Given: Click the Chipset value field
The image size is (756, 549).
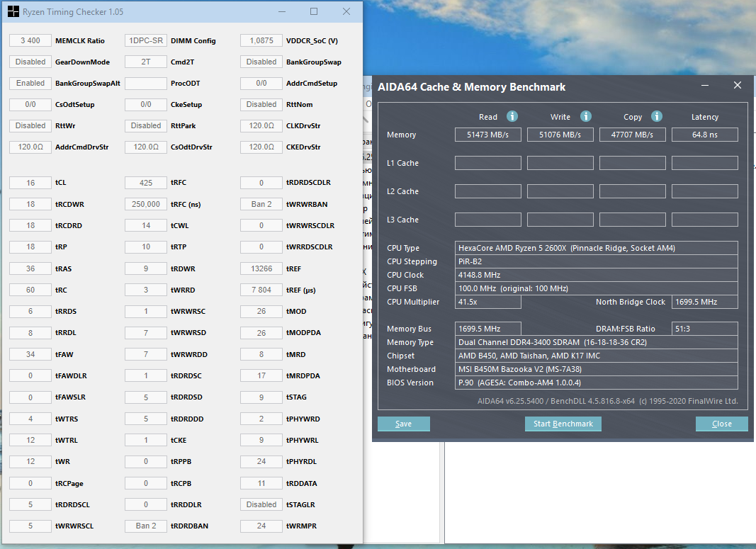Looking at the screenshot, I should click(x=597, y=356).
